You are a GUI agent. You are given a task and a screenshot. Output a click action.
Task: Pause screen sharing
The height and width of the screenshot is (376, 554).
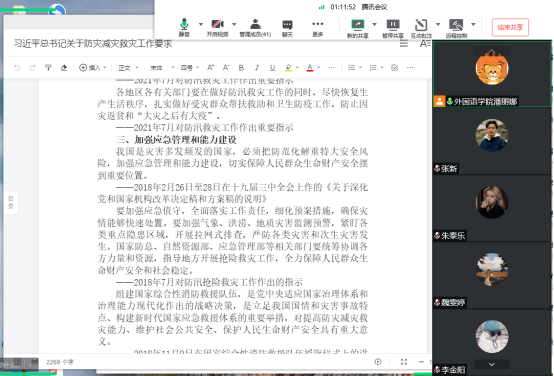(x=393, y=28)
